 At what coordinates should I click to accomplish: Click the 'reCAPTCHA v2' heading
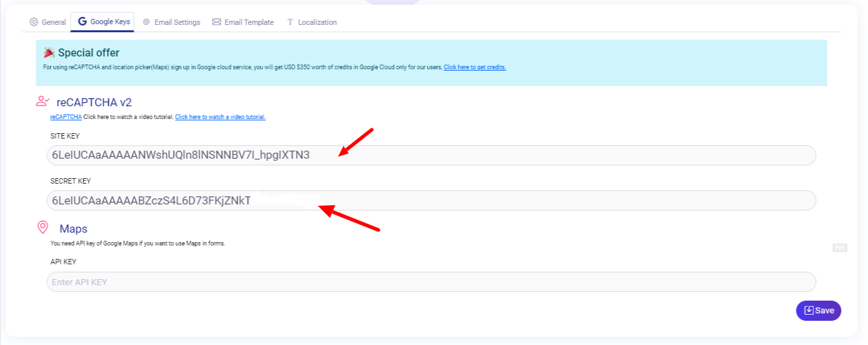point(94,102)
